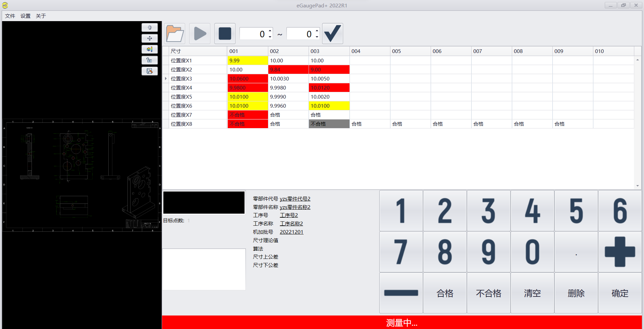
Task: Open the 设置 menu
Action: [25, 16]
